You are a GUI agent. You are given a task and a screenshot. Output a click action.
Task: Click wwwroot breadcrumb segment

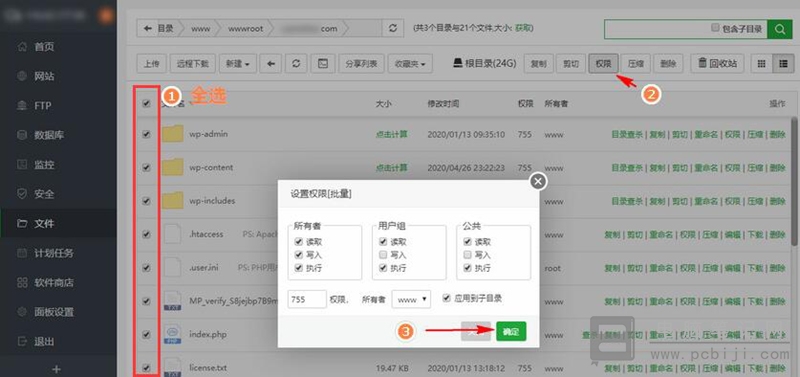245,29
